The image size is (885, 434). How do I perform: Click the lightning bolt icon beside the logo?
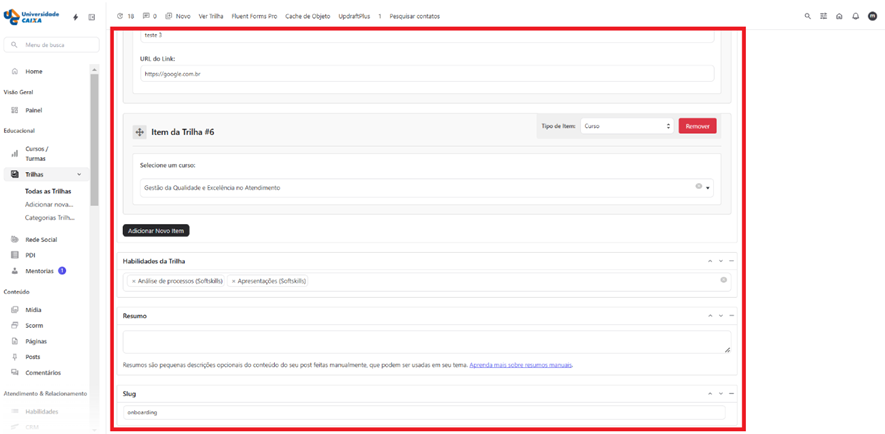click(76, 17)
